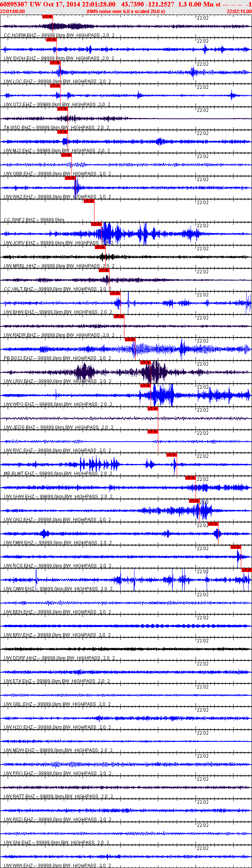Click the pick marker on UW FMW trace
The height and width of the screenshot is (868, 252).
pyautogui.click(x=213, y=524)
